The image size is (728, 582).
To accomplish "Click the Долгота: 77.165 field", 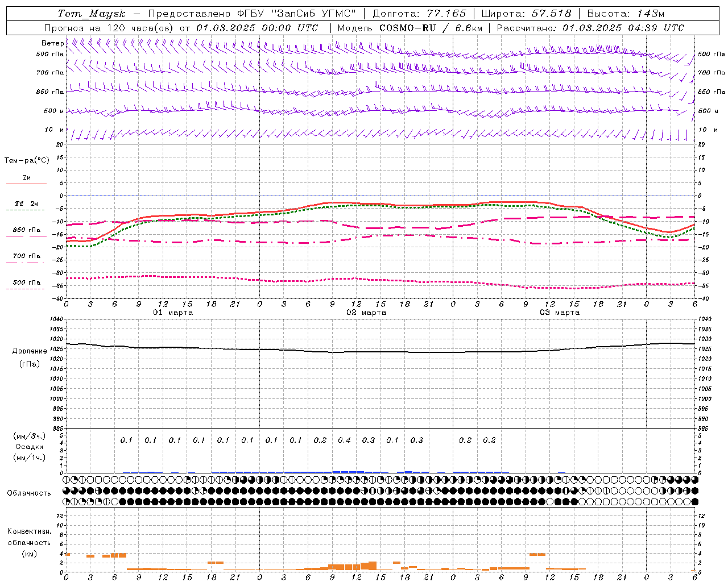I will point(419,14).
